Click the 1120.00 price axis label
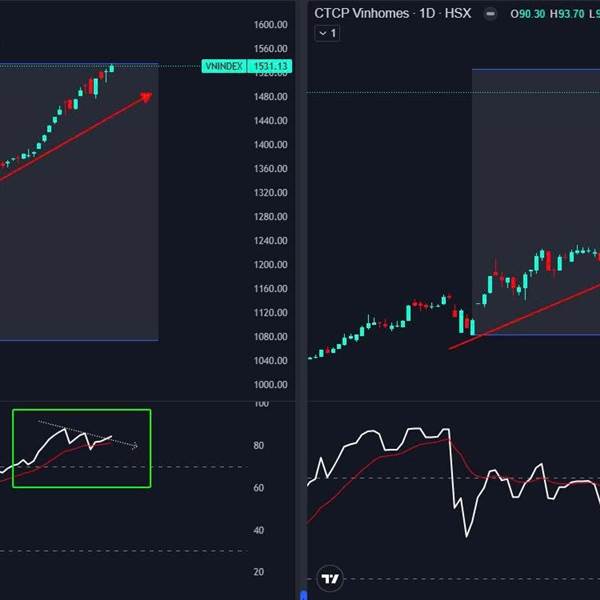 271,313
